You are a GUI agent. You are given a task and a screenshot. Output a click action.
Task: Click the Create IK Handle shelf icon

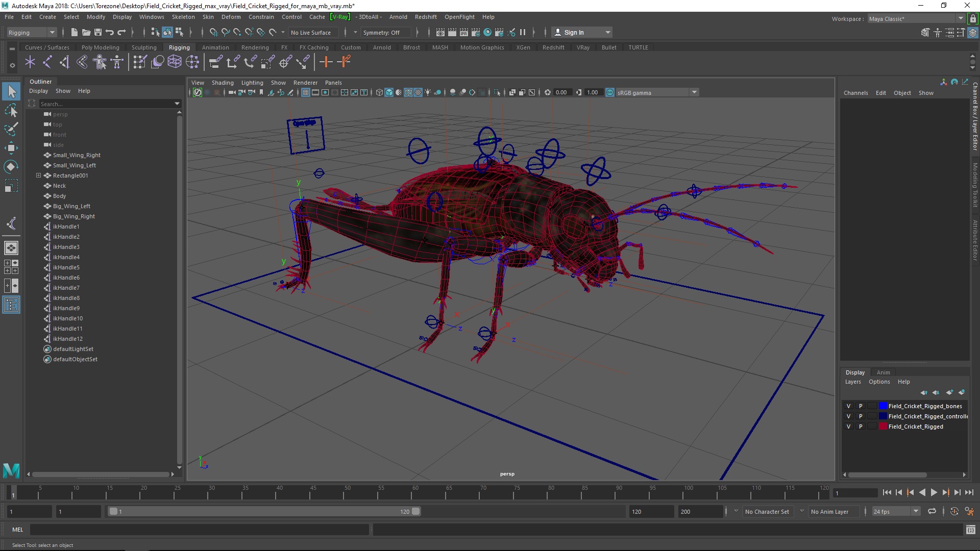pyautogui.click(x=65, y=62)
